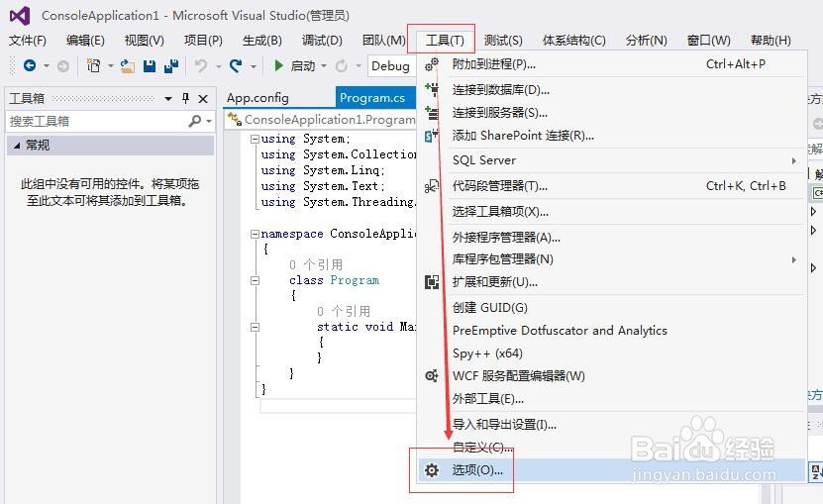Click the 附加到进程 gear icon

[432, 64]
